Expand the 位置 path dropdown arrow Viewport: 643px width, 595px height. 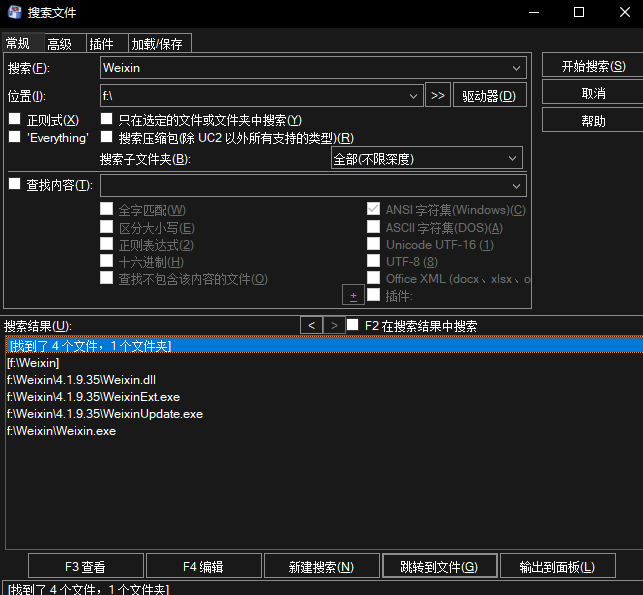pos(413,96)
